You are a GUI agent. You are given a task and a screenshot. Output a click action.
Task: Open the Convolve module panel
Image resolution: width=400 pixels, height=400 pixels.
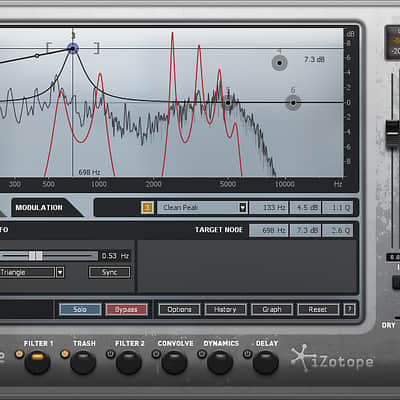(174, 362)
